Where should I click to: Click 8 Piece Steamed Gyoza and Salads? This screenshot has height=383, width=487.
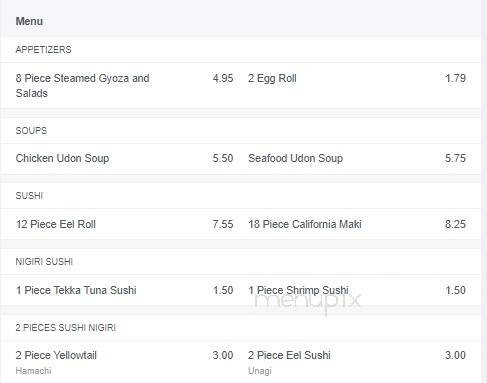click(82, 86)
